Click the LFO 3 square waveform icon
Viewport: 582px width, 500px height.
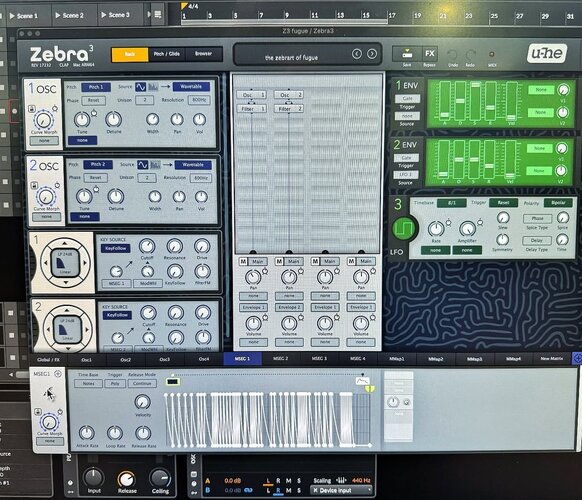403,228
